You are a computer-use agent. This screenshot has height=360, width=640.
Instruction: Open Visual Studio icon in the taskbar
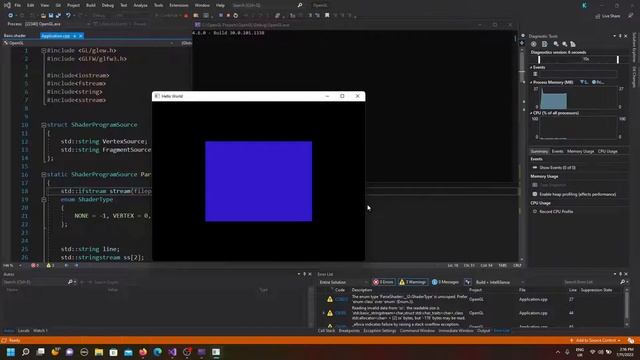172,352
